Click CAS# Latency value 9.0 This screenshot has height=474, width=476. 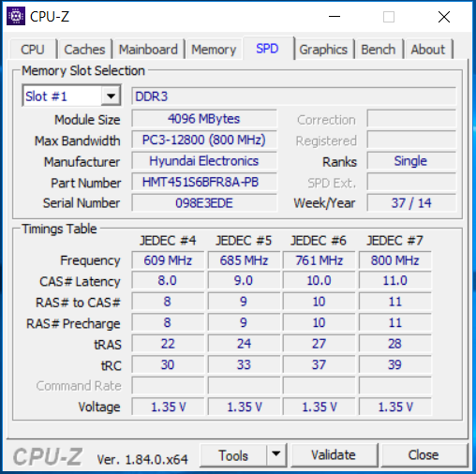244,280
